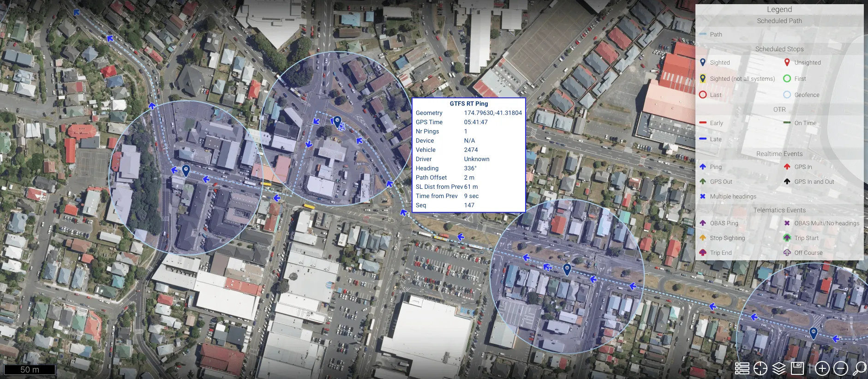Click the magenta Trip End arrow icon
This screenshot has width=868, height=379.
click(703, 253)
